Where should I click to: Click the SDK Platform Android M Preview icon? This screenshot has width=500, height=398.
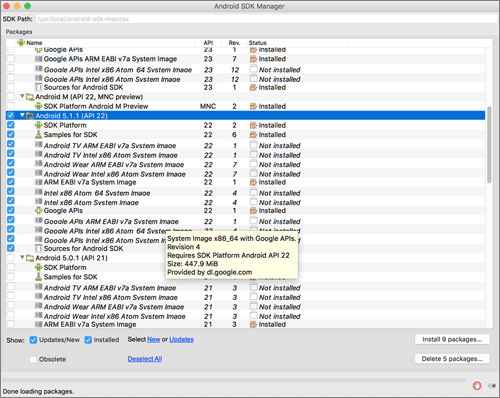coord(39,106)
